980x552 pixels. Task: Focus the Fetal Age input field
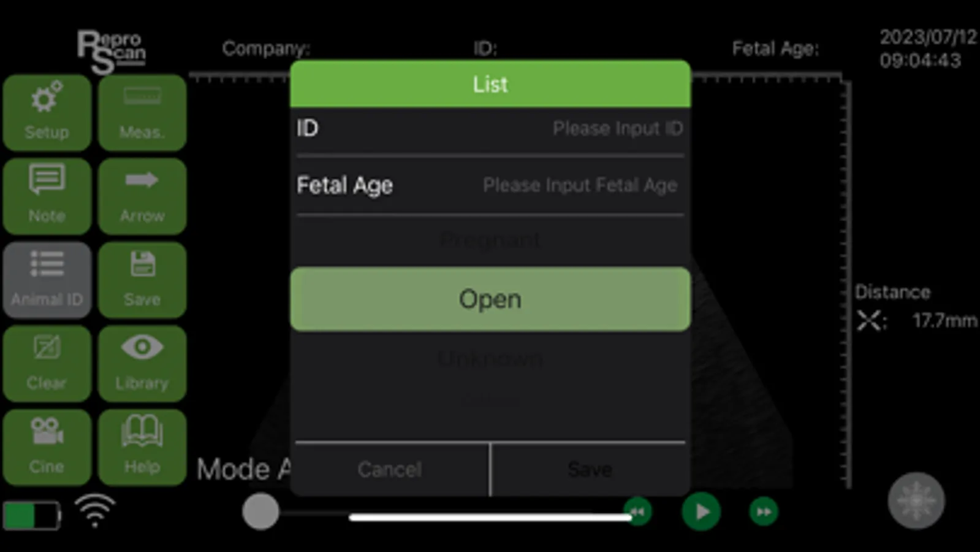(x=490, y=185)
